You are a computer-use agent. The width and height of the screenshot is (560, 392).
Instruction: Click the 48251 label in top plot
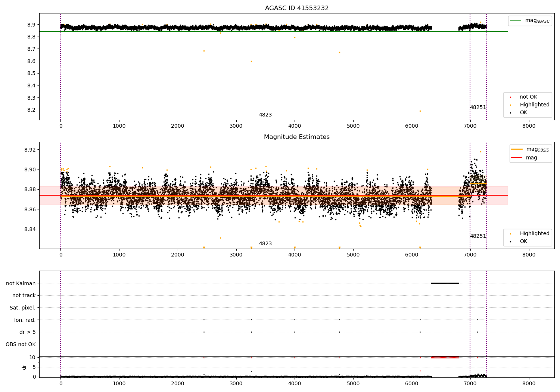477,108
